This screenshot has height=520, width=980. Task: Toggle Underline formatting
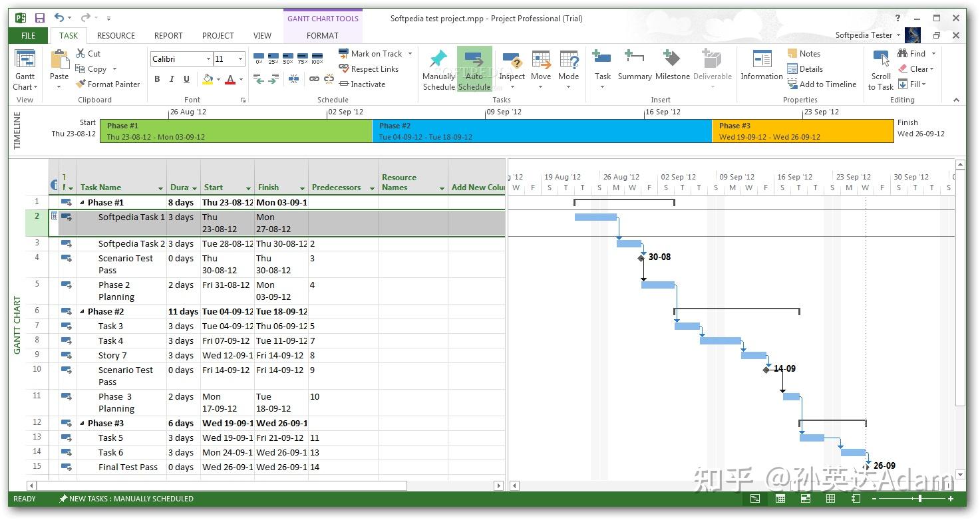pos(186,79)
